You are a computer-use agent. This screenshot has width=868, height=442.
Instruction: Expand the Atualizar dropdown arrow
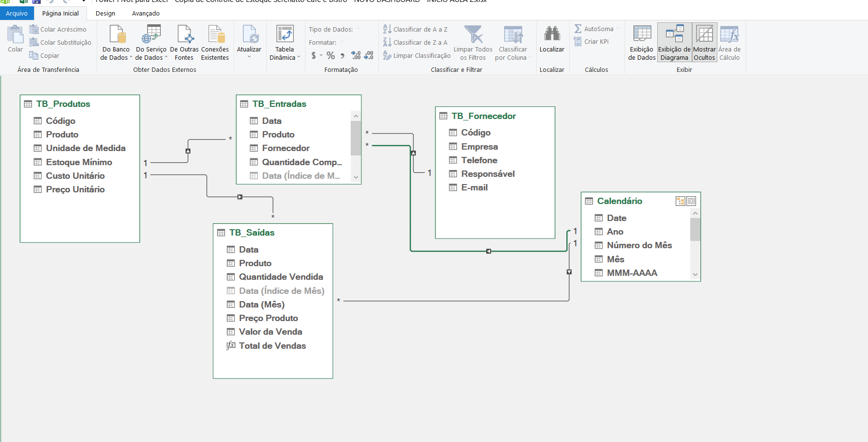pos(249,57)
